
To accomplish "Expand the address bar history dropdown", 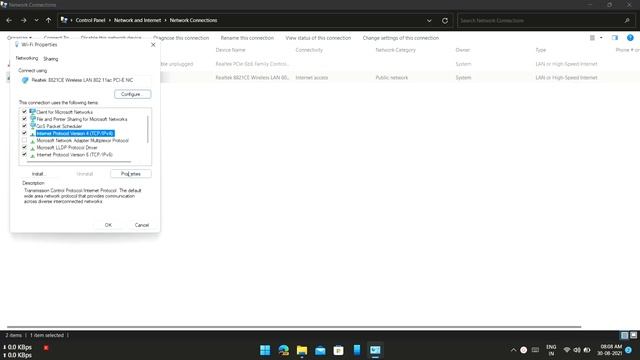I will pyautogui.click(x=429, y=20).
